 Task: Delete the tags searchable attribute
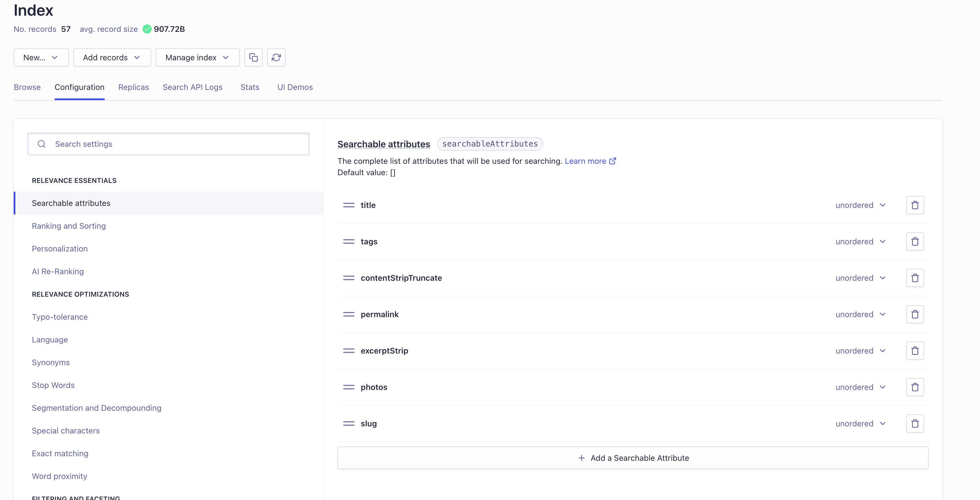(915, 241)
